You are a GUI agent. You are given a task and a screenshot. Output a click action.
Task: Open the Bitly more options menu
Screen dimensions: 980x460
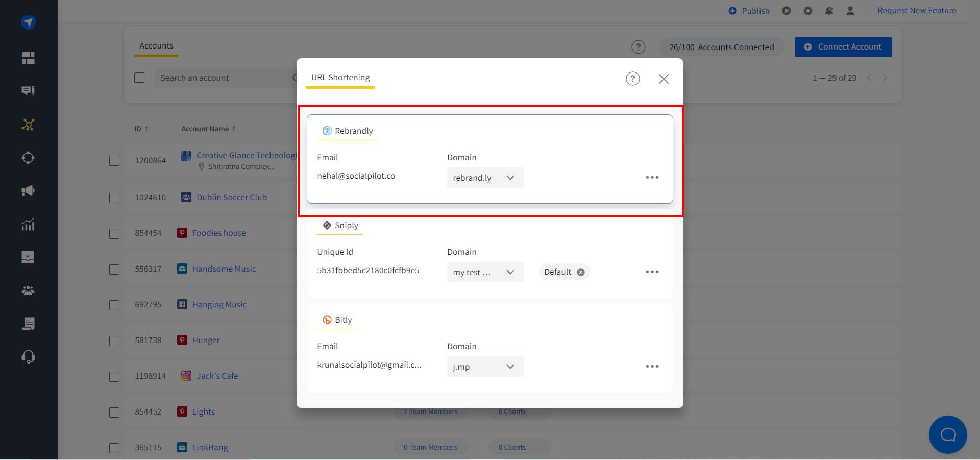[652, 366]
